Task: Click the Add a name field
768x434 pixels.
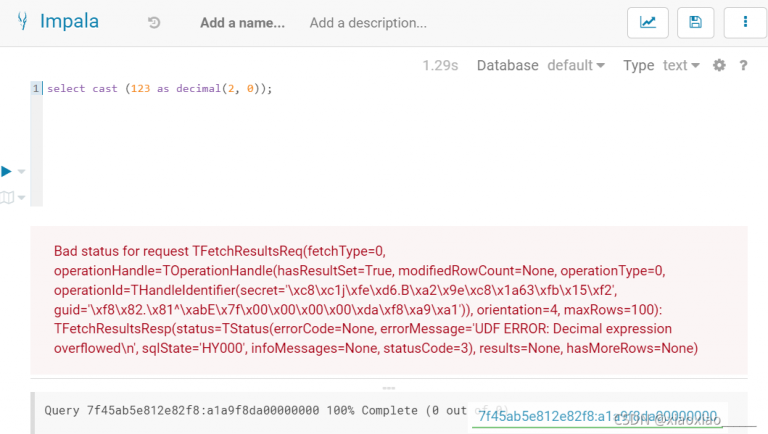Action: pyautogui.click(x=242, y=23)
